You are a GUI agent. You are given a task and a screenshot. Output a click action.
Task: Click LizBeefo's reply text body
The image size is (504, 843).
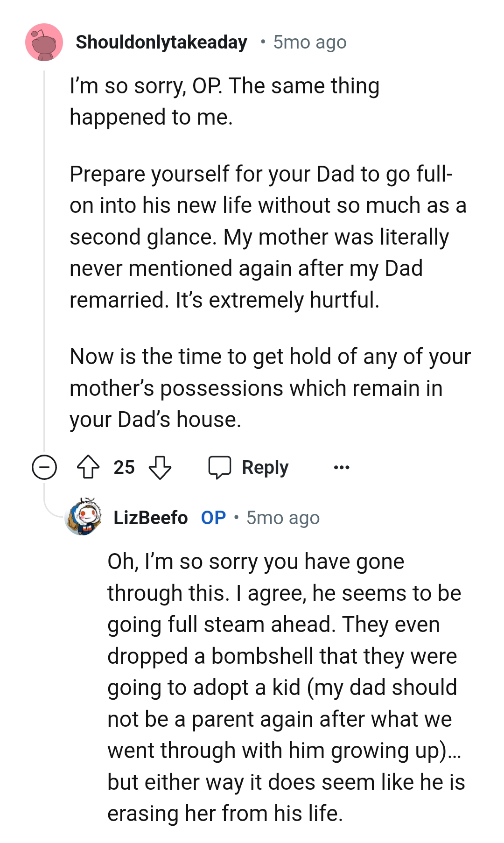click(x=285, y=687)
